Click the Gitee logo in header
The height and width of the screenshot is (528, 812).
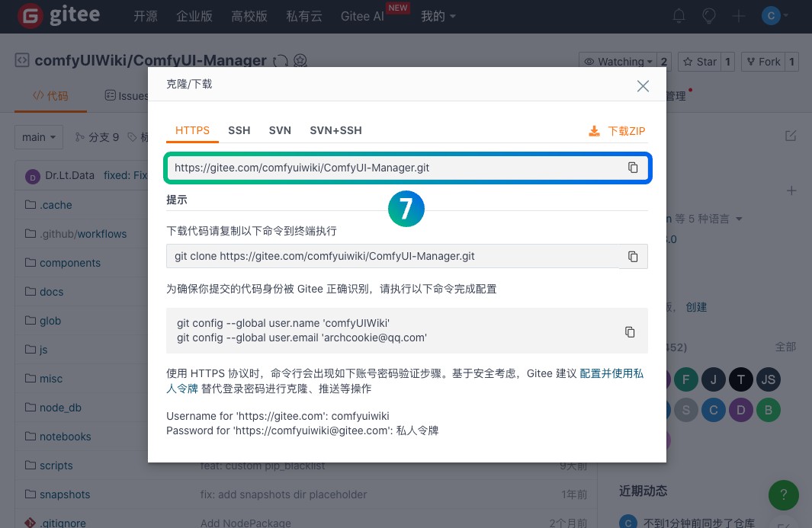coord(59,15)
